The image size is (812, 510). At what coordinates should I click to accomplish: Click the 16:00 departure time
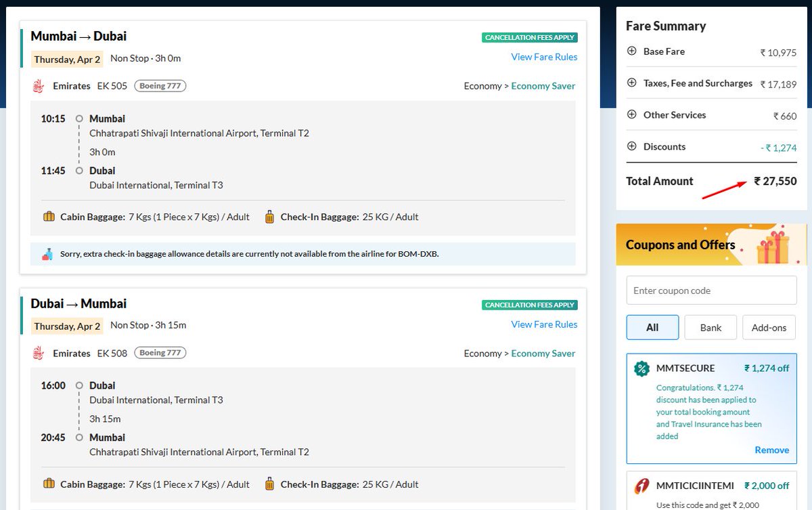point(53,385)
